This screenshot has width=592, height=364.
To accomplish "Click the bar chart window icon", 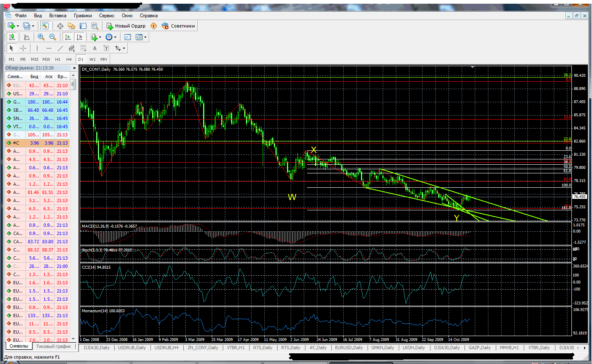I will click(x=127, y=37).
